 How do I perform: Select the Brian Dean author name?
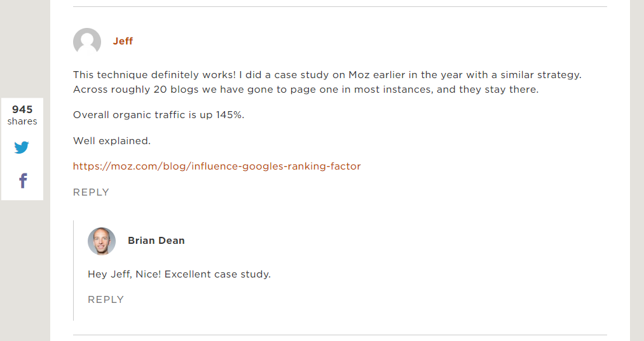click(x=156, y=241)
